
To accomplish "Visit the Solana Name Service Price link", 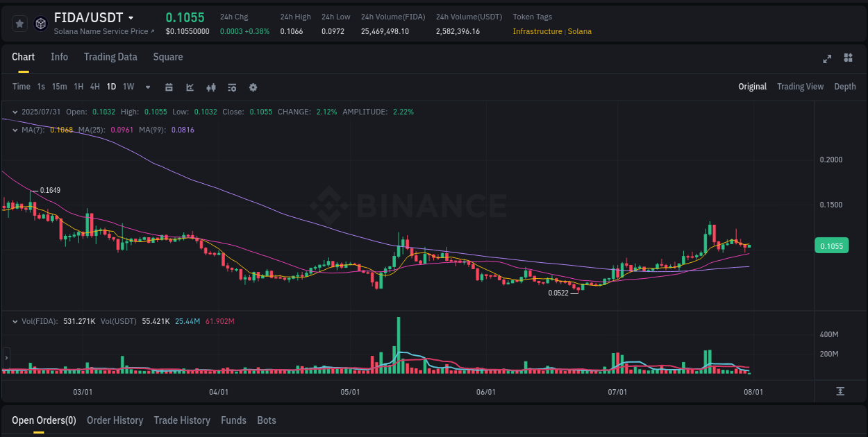I will click(x=104, y=31).
